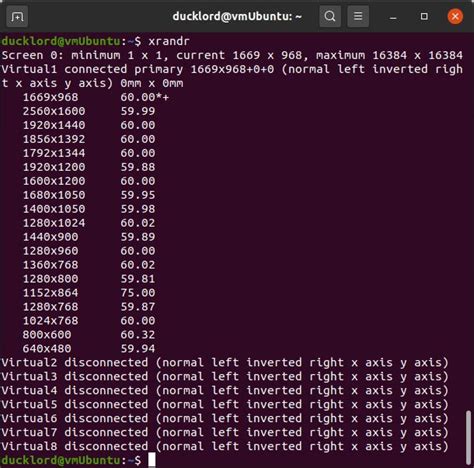Minimize the terminal window
The image size is (474, 468).
coord(393,17)
